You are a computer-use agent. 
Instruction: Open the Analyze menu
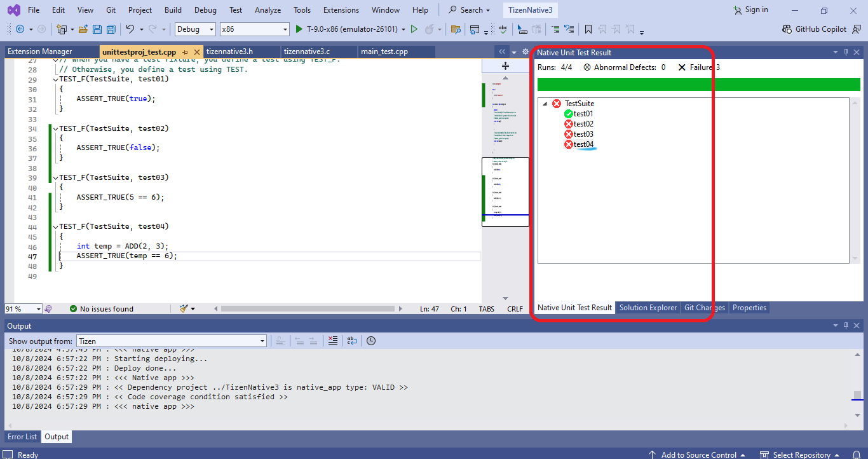click(268, 10)
